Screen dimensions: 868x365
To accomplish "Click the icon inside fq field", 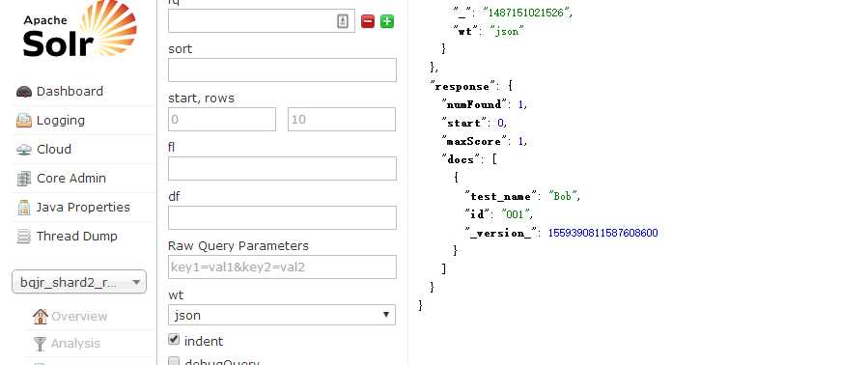I will 343,21.
